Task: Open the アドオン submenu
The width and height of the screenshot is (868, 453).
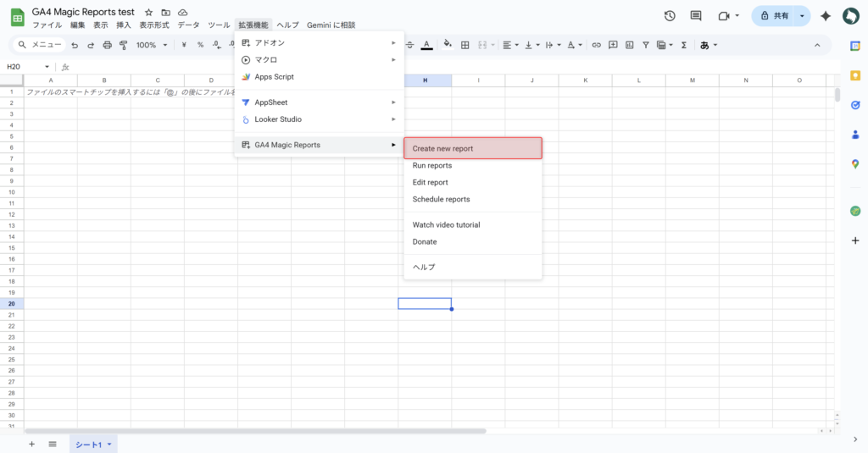Action: [320, 42]
